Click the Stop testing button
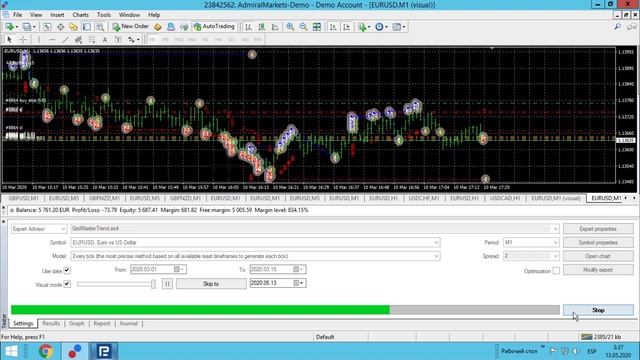 coord(598,310)
